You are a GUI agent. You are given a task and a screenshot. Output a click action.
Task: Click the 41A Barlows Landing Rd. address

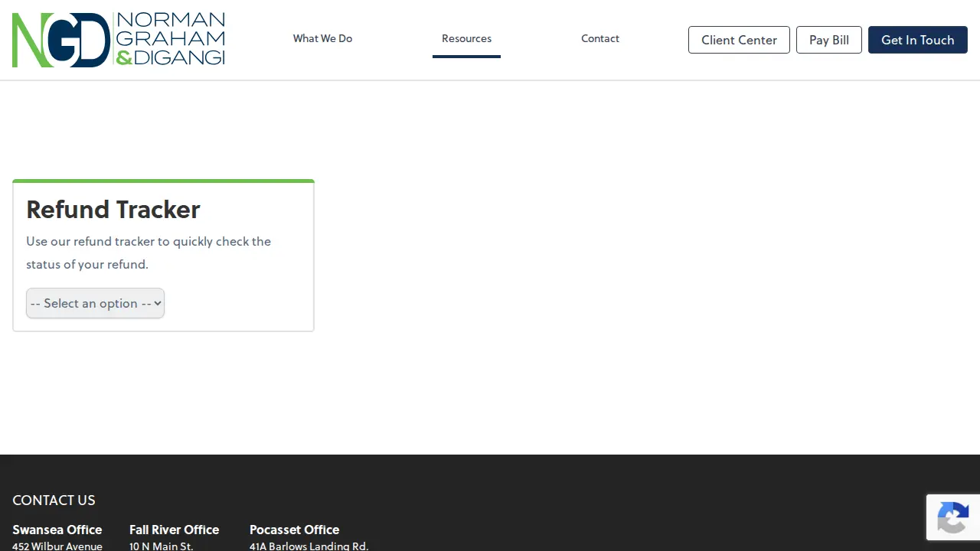309,546
